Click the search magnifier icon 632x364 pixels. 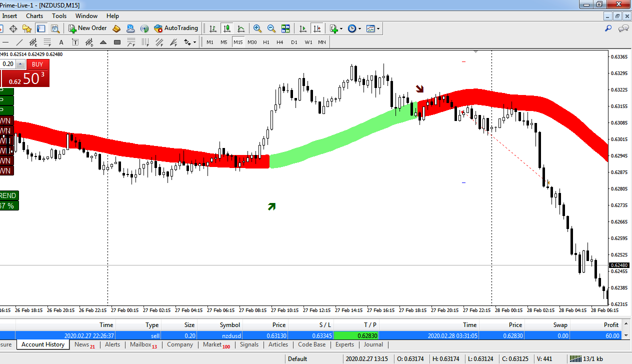(608, 28)
